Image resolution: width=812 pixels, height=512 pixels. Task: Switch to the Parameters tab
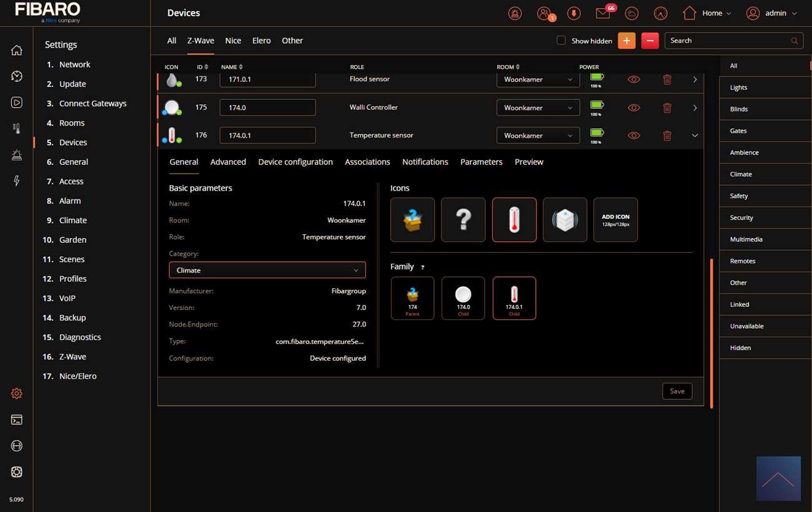point(481,162)
